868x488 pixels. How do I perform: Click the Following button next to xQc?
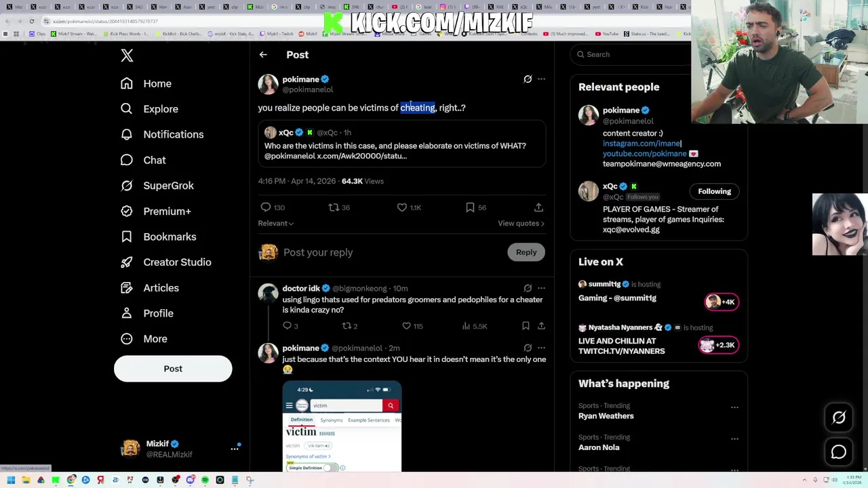pos(714,192)
